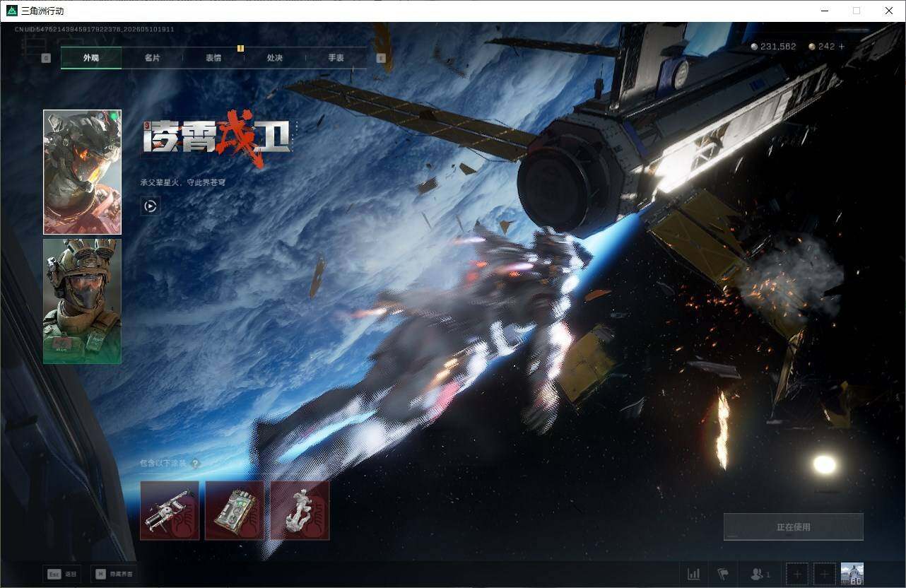Click the 三角洲行动 app icon in title bar
This screenshot has width=906, height=588.
12,11
